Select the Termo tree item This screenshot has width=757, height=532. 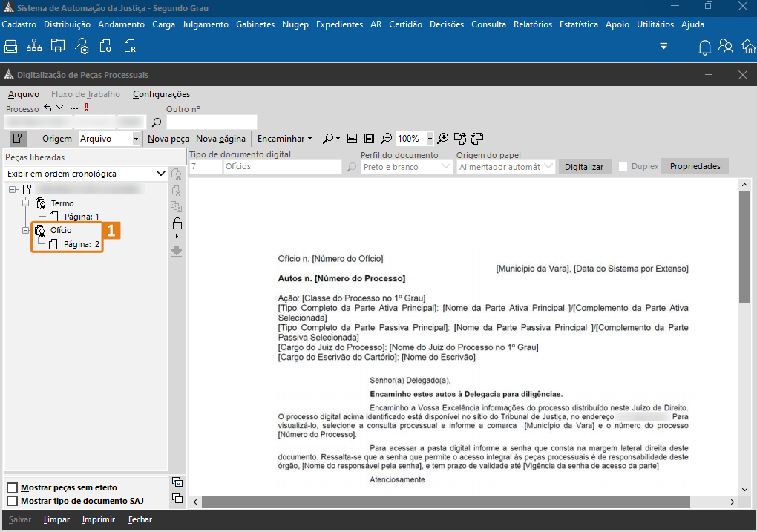[62, 203]
